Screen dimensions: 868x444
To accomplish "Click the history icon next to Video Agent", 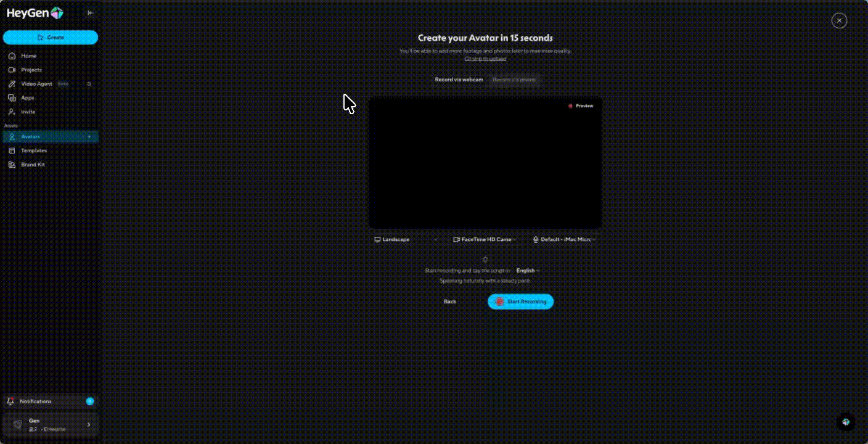I will [x=89, y=84].
